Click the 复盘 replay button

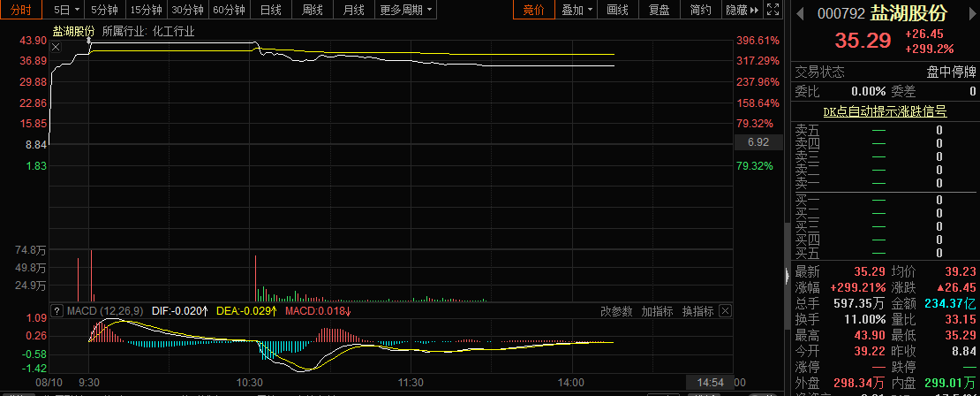point(659,10)
